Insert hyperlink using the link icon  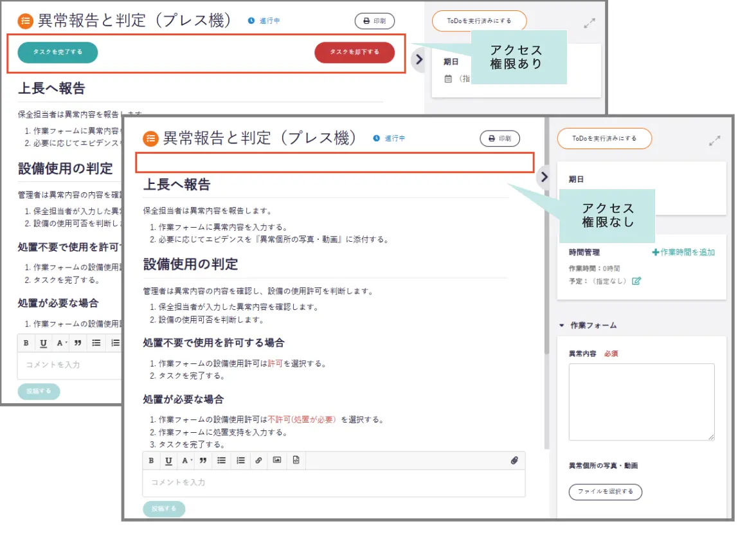pyautogui.click(x=258, y=460)
